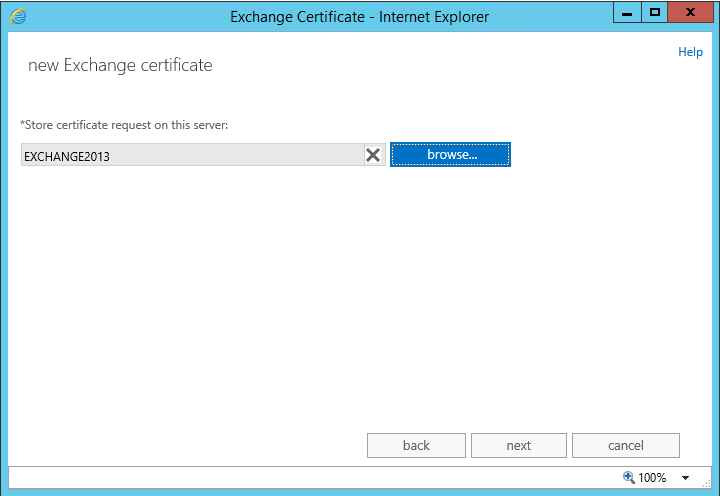The height and width of the screenshot is (496, 720).
Task: Maximize the Exchange Certificate window
Action: click(x=655, y=13)
